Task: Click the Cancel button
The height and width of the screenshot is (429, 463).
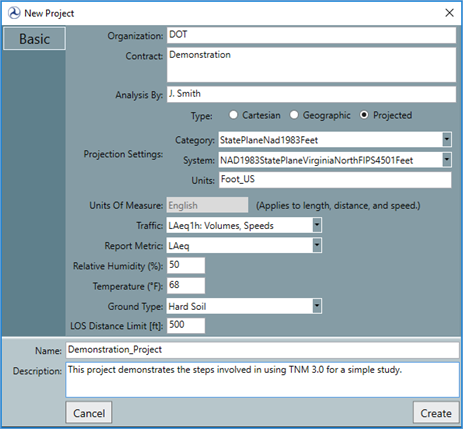Action: tap(89, 413)
